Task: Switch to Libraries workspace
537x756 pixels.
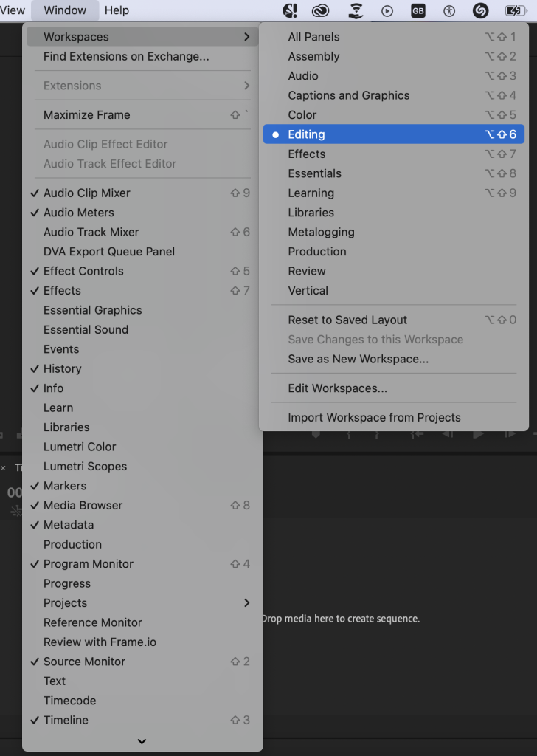Action: click(x=393, y=212)
